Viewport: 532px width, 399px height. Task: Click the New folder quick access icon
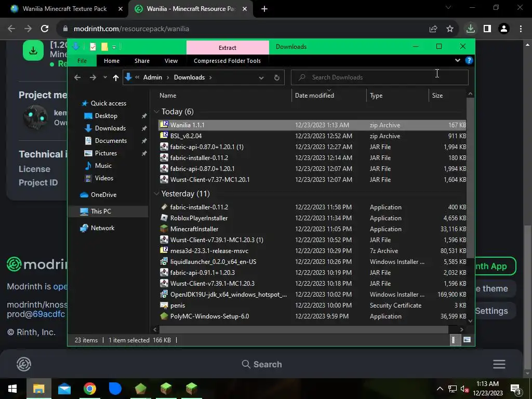pyautogui.click(x=104, y=47)
